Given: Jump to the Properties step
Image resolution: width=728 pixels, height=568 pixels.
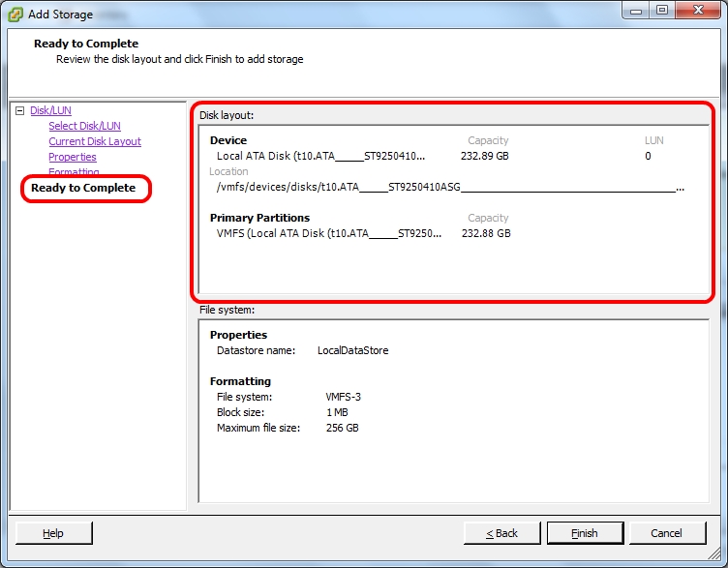Looking at the screenshot, I should point(73,157).
